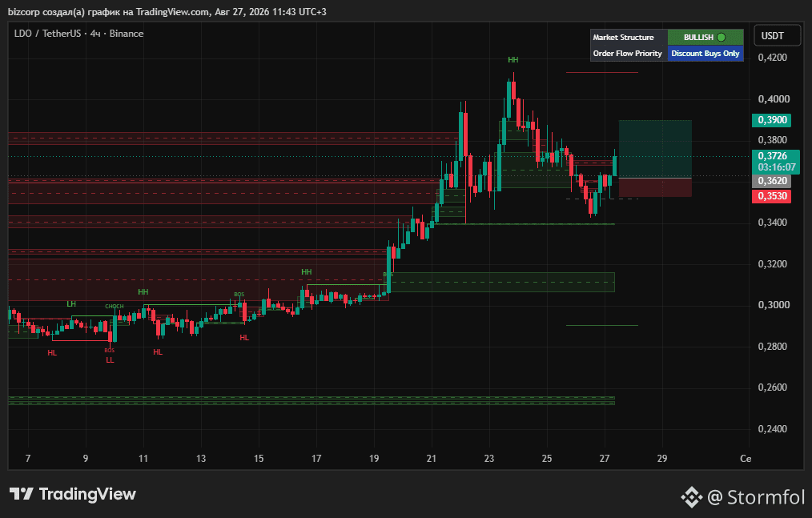Click the LDO / TetherUS symbol title

coord(47,34)
